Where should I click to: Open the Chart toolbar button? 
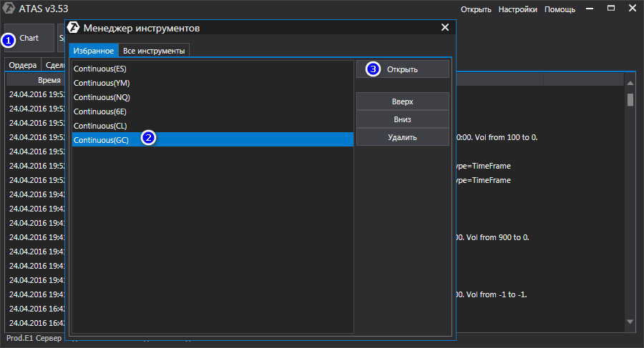click(x=29, y=38)
